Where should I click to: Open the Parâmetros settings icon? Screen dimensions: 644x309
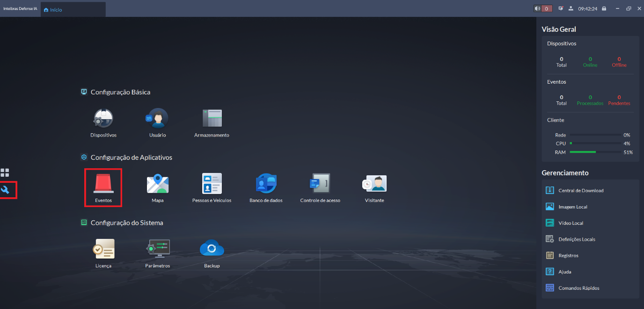157,249
